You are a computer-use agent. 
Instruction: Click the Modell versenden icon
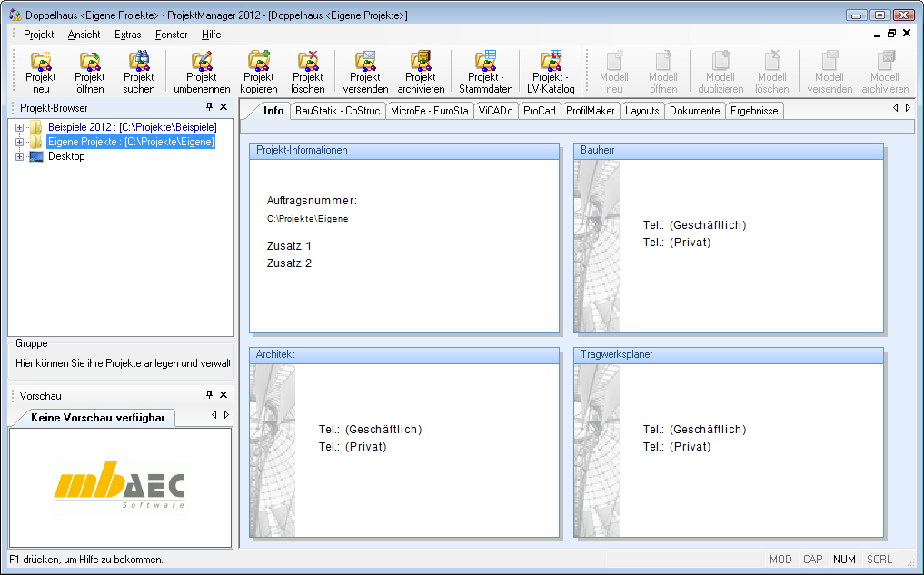pos(830,72)
